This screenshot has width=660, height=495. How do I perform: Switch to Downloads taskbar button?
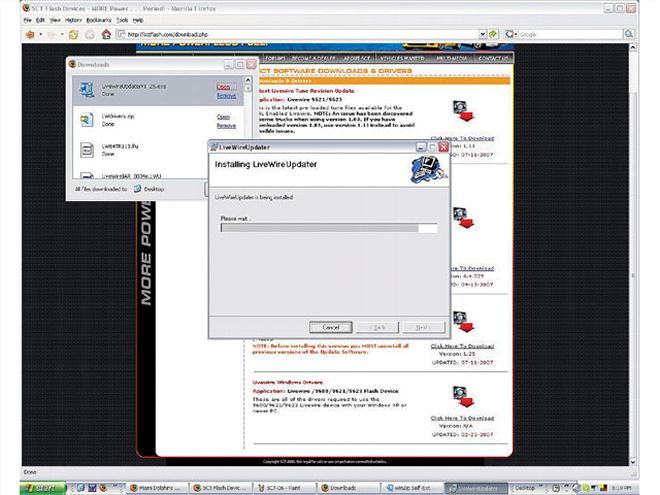pos(349,488)
